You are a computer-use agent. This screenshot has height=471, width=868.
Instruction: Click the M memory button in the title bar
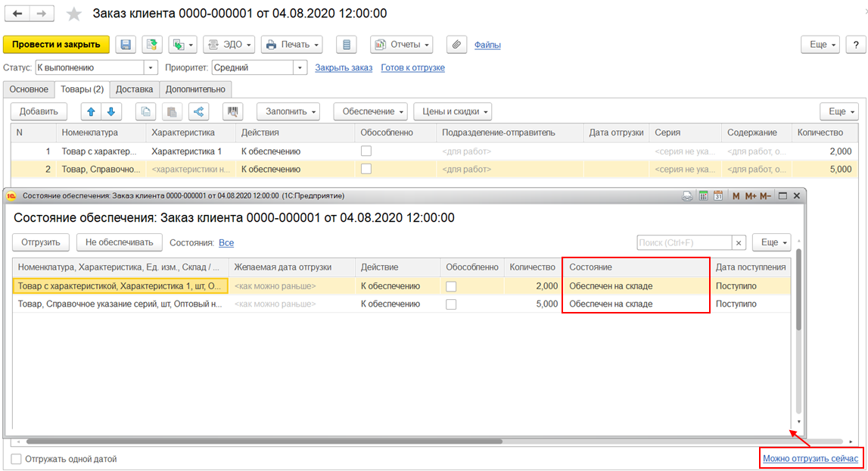click(736, 195)
